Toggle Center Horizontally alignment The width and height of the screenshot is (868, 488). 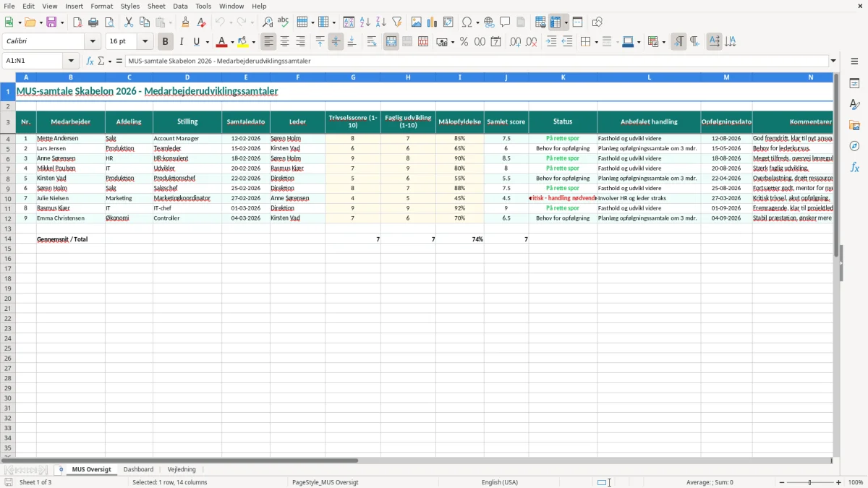point(284,42)
